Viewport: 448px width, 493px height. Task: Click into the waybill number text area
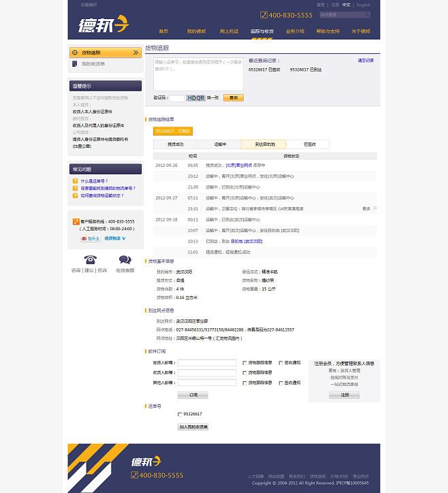click(x=198, y=74)
